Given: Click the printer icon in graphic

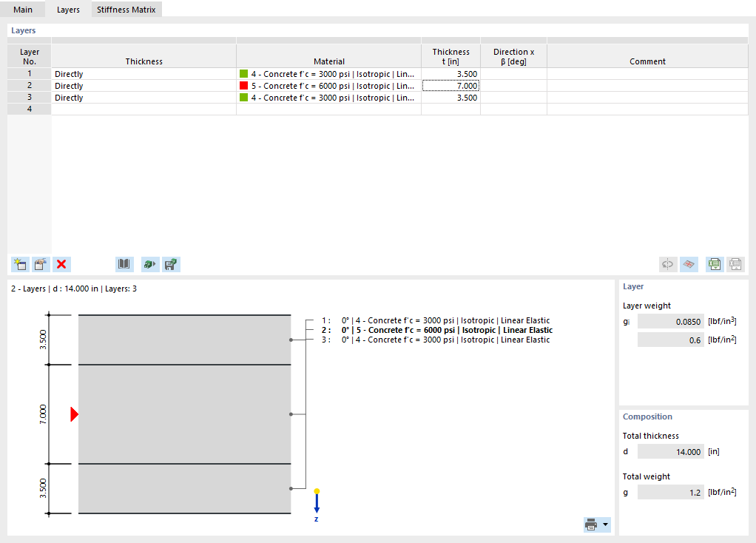Looking at the screenshot, I should click(591, 525).
